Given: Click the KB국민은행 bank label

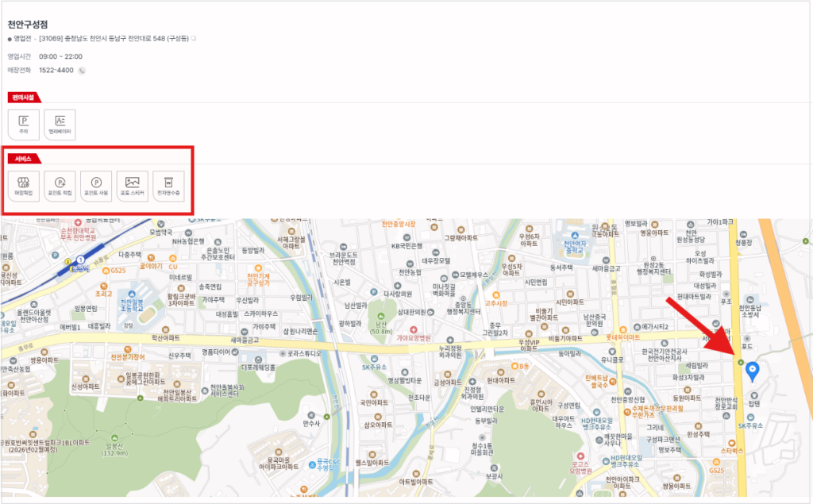Looking at the screenshot, I should tap(406, 246).
